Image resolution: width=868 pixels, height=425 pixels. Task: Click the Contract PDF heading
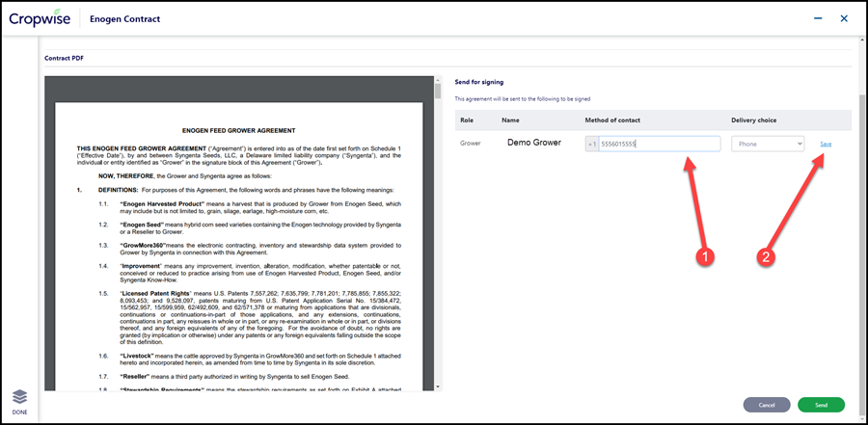(x=64, y=58)
